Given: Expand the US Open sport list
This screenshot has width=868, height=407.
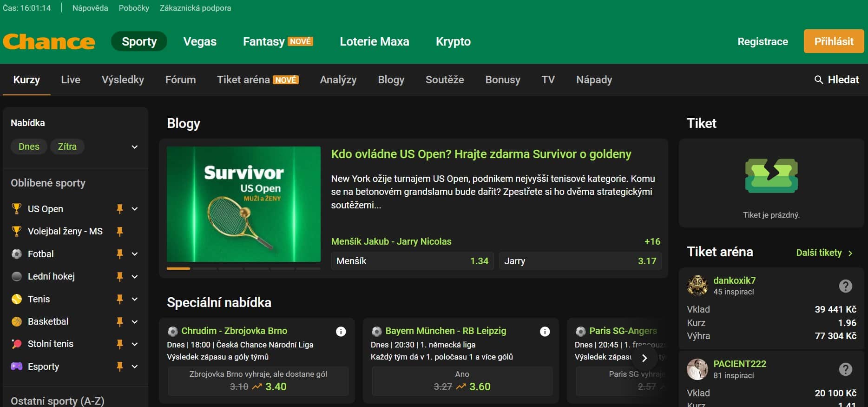Looking at the screenshot, I should [x=135, y=209].
